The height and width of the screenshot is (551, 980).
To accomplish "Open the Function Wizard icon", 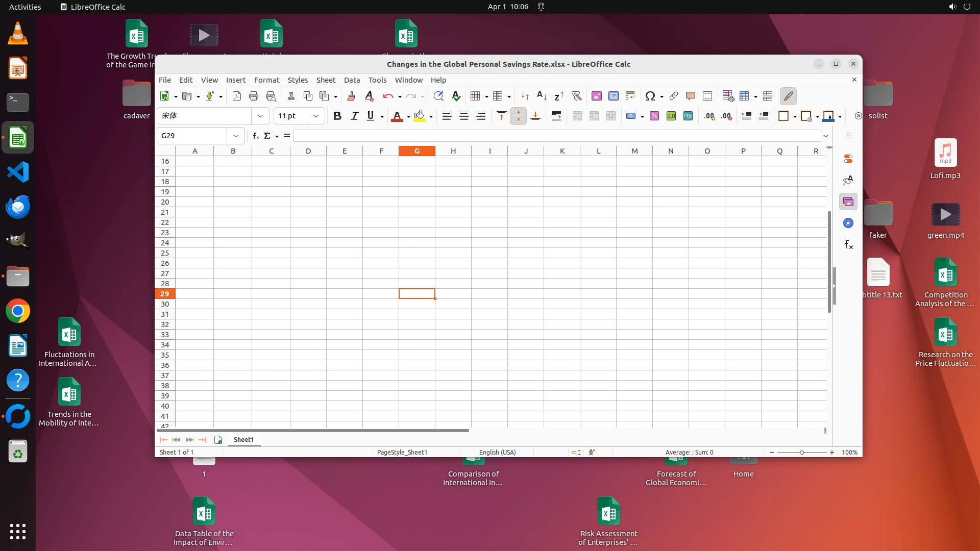I will click(256, 136).
